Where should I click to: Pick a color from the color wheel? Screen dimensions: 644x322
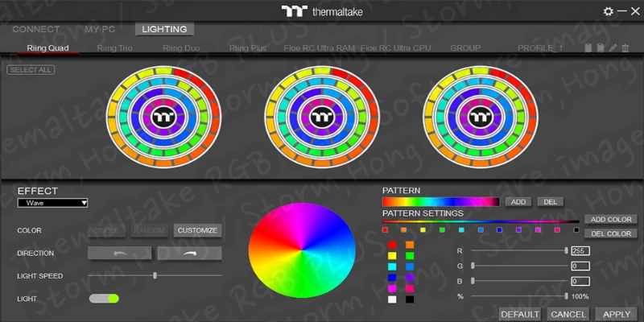(302, 250)
